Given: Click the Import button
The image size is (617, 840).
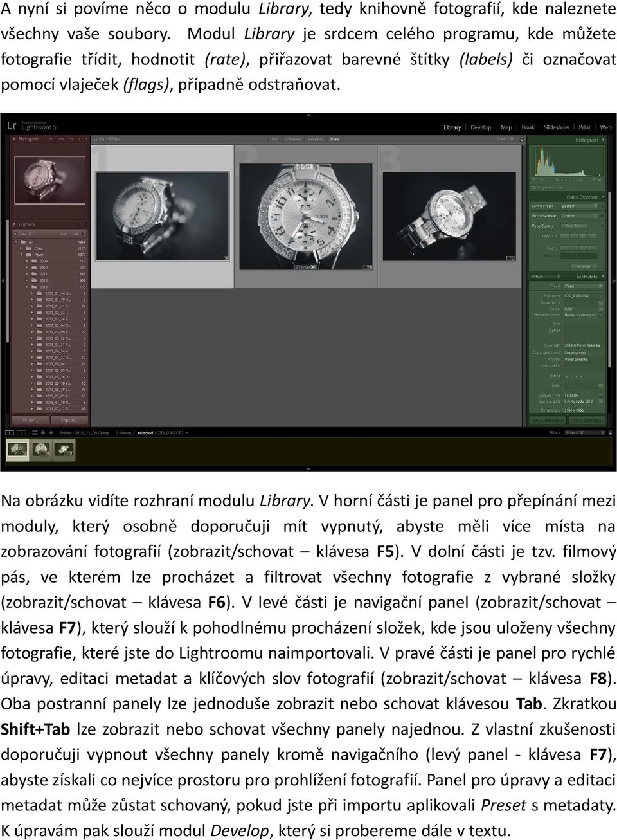Looking at the screenshot, I should coord(30,421).
